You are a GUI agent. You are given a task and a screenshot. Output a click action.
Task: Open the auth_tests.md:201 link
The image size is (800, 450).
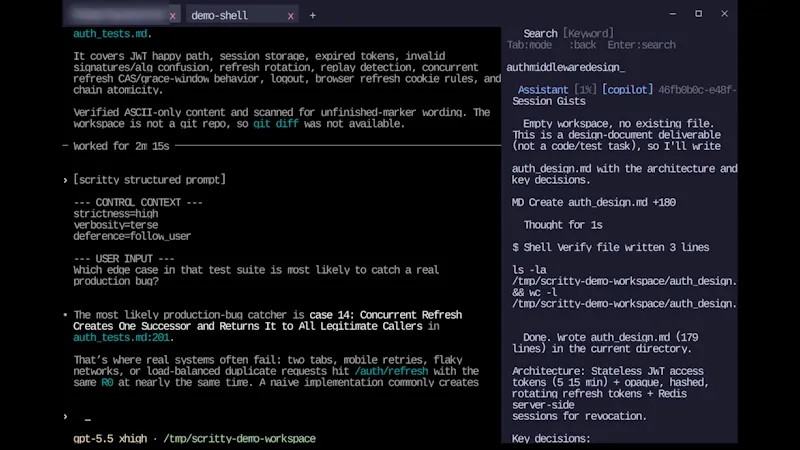pos(121,338)
